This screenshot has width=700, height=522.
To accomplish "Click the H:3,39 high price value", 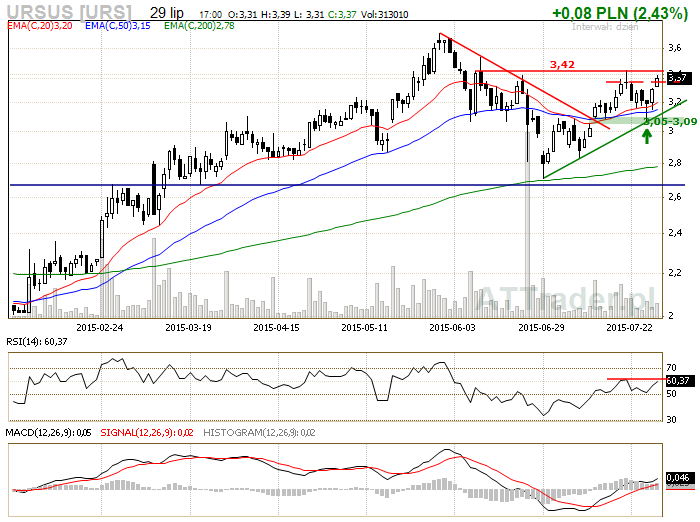I will [275, 15].
